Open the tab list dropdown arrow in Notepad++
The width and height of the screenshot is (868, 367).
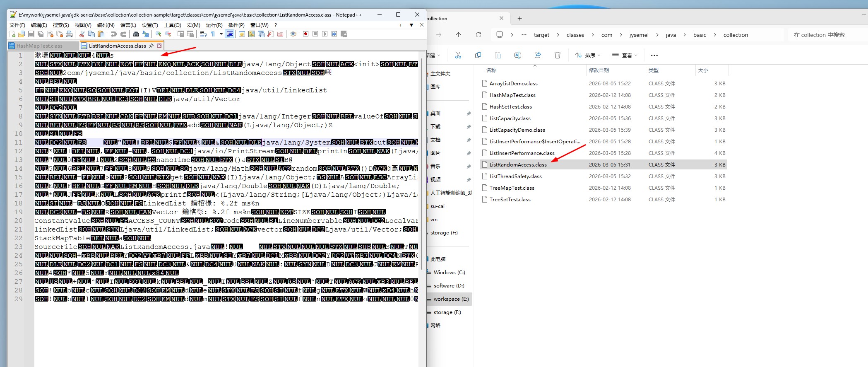coord(411,25)
